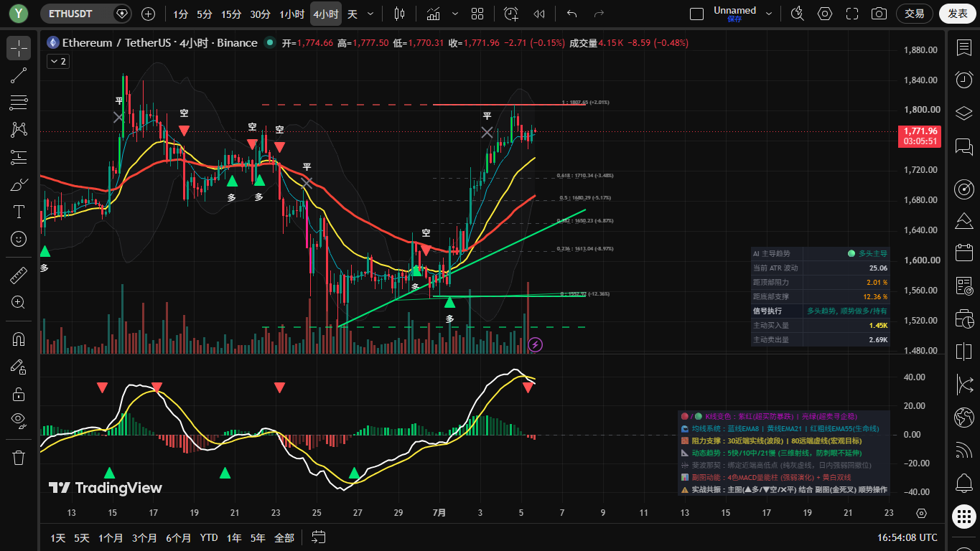The width and height of the screenshot is (980, 551).
Task: Expand the indicators favorites chevron
Action: pos(455,14)
